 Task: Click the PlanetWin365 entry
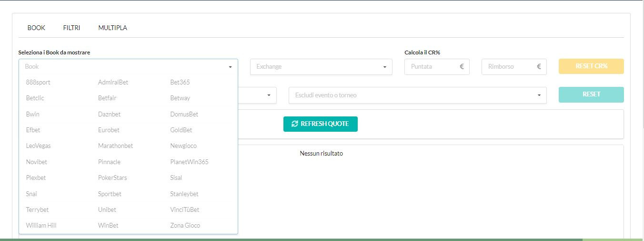[190, 162]
